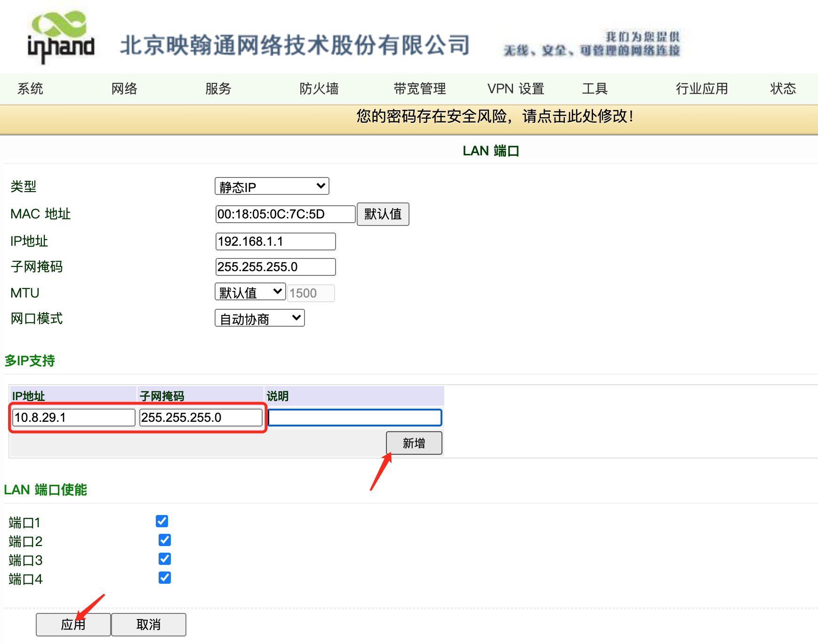Expand the 网口模式 自动协商 dropdown
818x644 pixels.
(259, 319)
